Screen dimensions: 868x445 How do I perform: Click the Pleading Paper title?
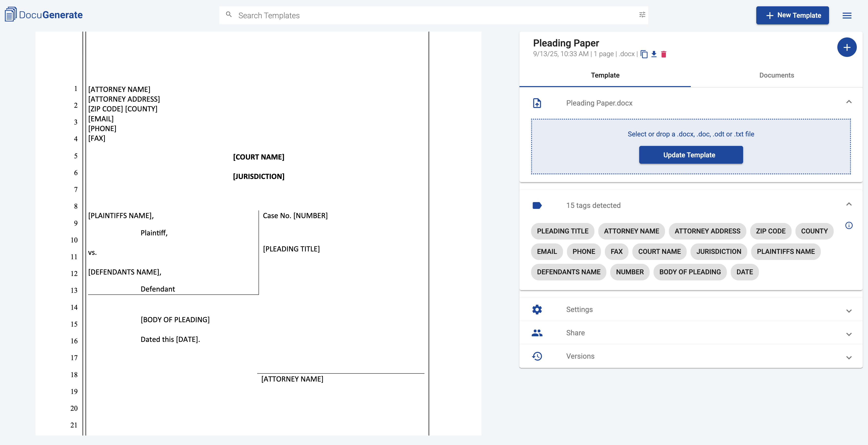566,43
